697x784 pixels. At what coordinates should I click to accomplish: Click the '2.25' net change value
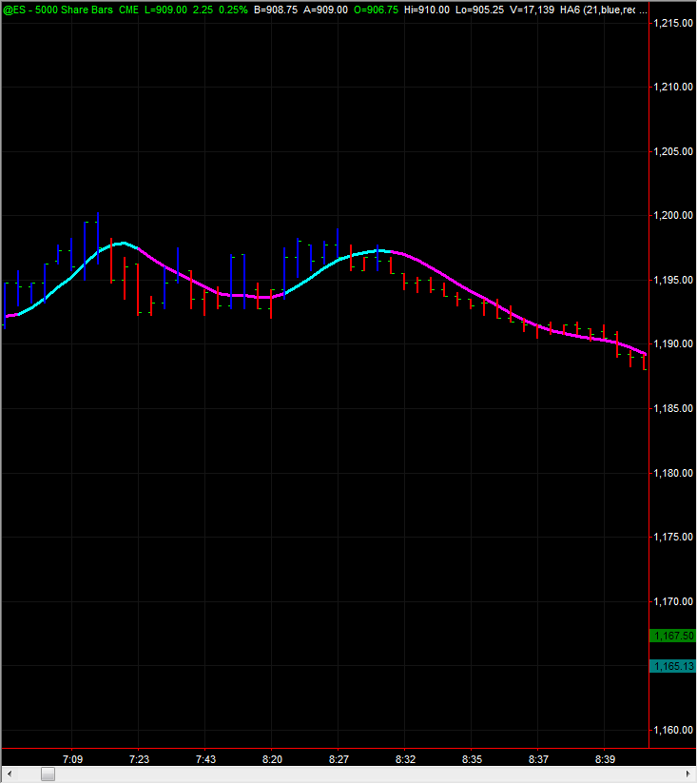pos(203,10)
